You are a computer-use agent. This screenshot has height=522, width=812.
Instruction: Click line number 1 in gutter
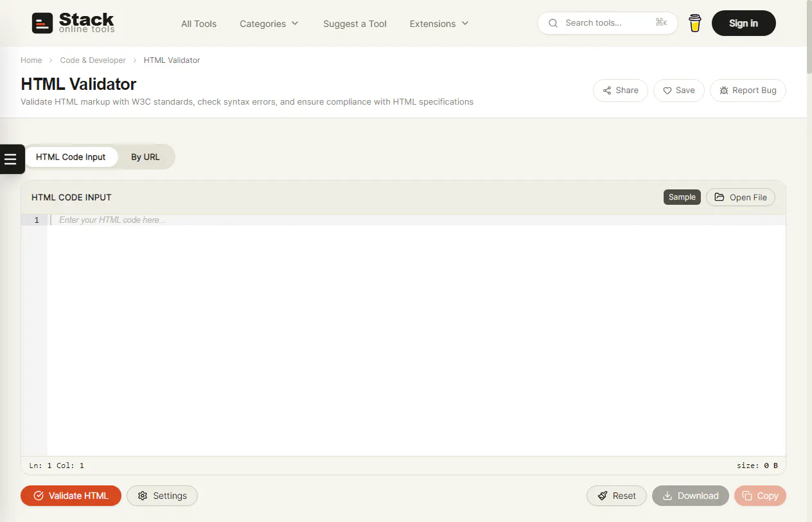click(37, 220)
